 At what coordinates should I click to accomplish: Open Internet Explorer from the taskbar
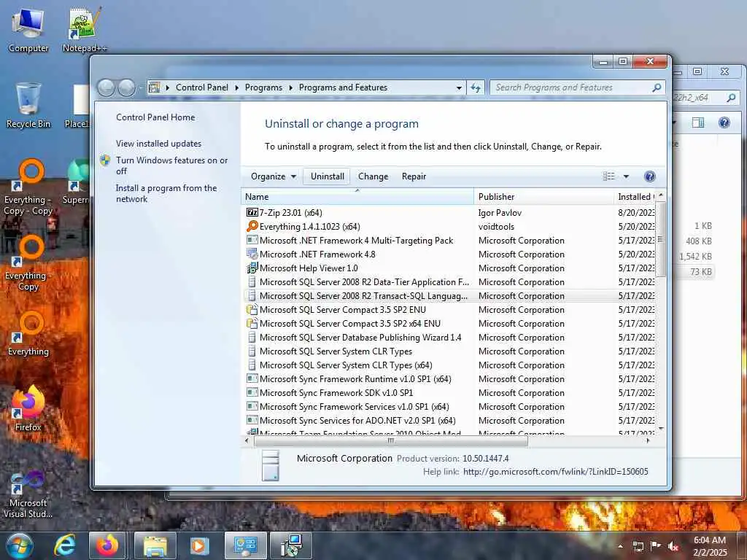[64, 545]
